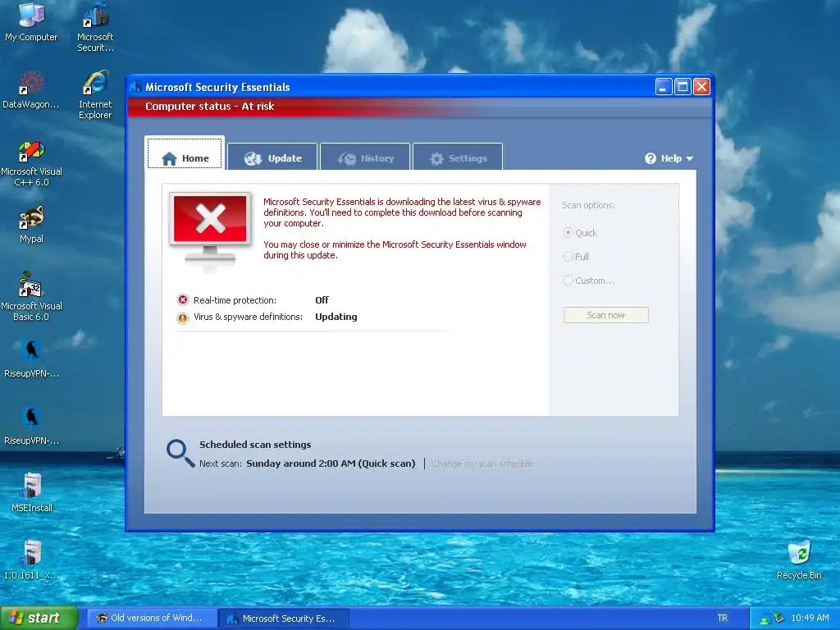Click the Real-time protection red error icon
Image resolution: width=840 pixels, height=630 pixels.
pyautogui.click(x=183, y=300)
